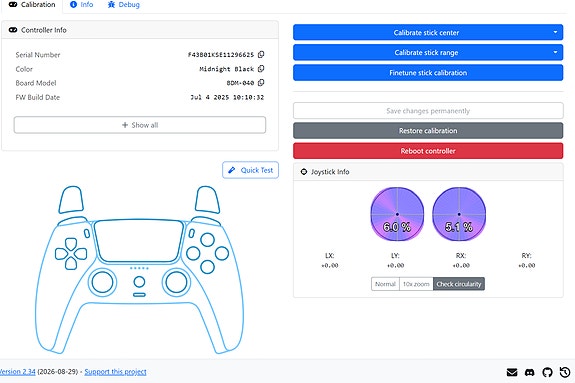Click the right stick circularity display

click(459, 214)
